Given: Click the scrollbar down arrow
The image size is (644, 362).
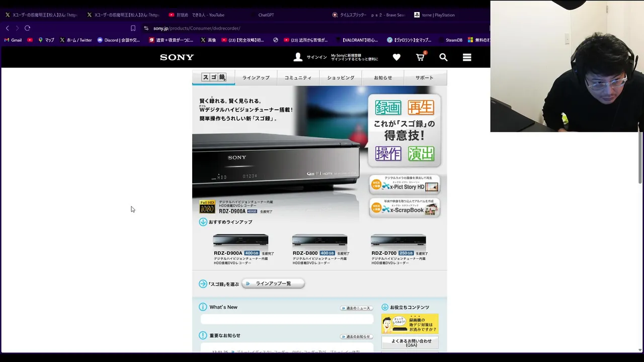Looking at the screenshot, I should (640, 349).
